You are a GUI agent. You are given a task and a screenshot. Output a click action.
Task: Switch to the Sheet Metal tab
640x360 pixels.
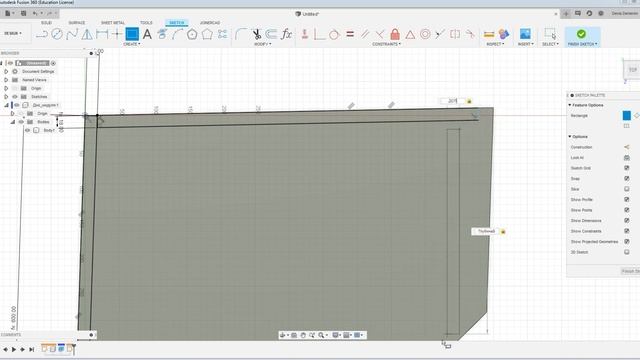[113, 23]
